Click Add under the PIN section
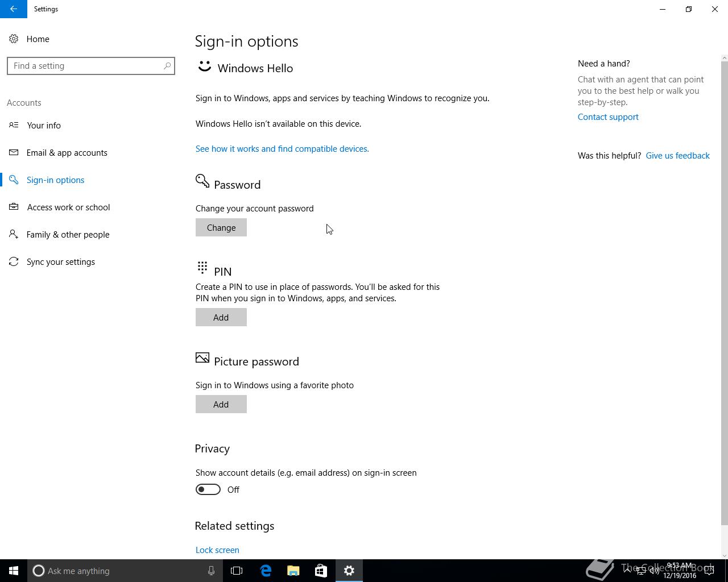 click(x=221, y=317)
